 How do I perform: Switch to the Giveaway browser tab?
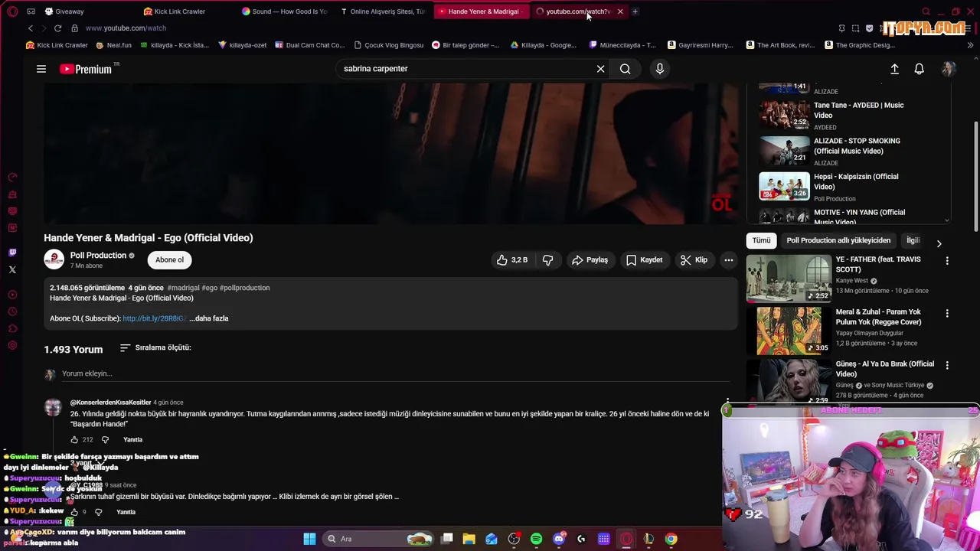69,11
